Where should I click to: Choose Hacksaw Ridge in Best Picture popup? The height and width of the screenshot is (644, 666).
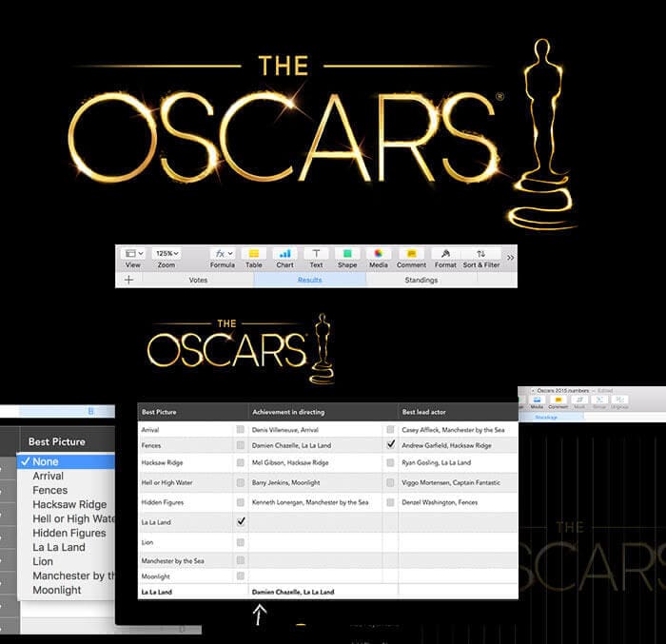[66, 504]
